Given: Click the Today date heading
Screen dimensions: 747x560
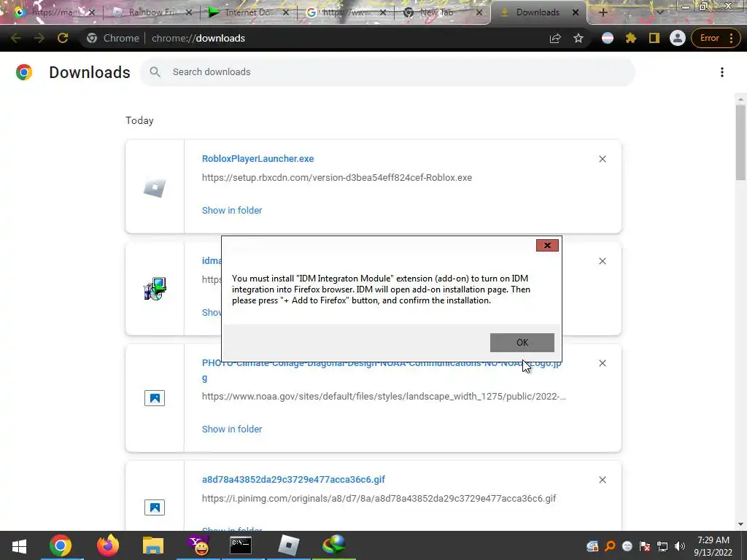Looking at the screenshot, I should [x=139, y=120].
